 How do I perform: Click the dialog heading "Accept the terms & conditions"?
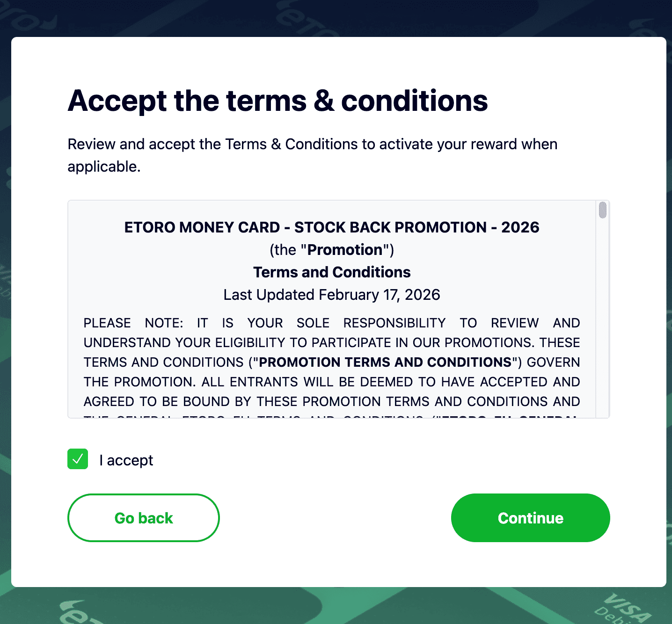pyautogui.click(x=278, y=101)
